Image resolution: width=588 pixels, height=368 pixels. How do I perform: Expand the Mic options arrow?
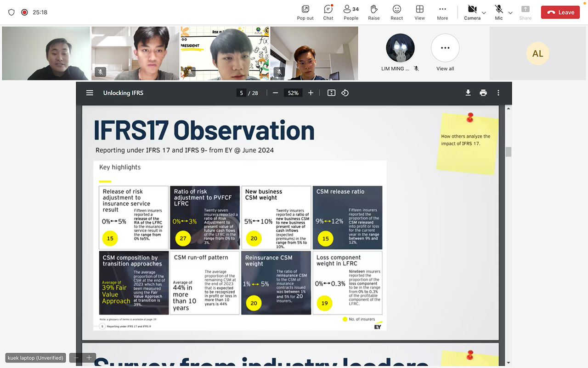pos(510,13)
